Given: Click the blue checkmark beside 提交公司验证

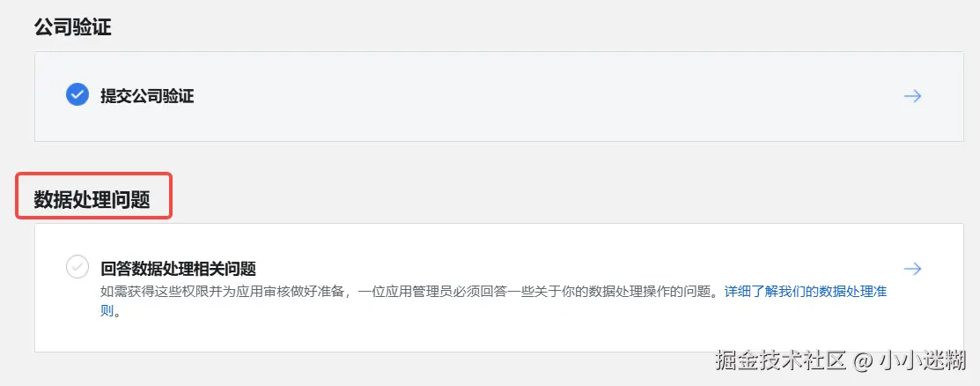Looking at the screenshot, I should [x=77, y=95].
